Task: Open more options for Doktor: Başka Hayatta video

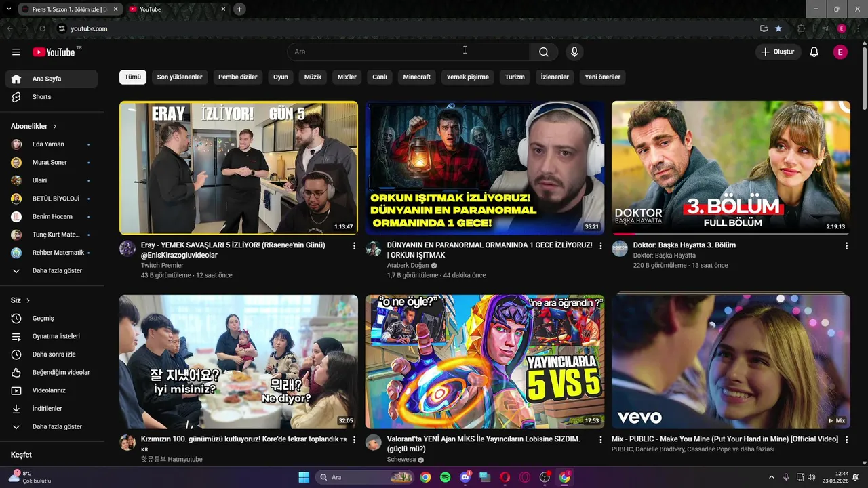Action: coord(846,246)
